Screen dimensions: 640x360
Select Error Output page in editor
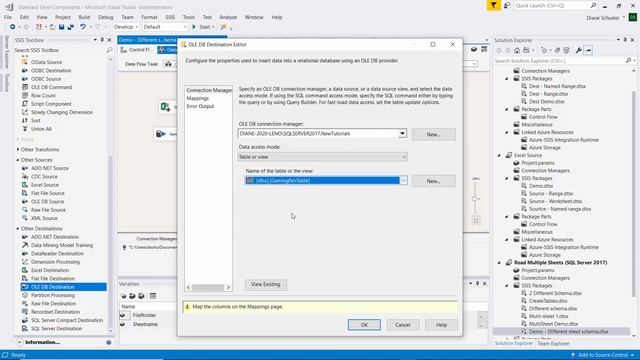click(200, 106)
